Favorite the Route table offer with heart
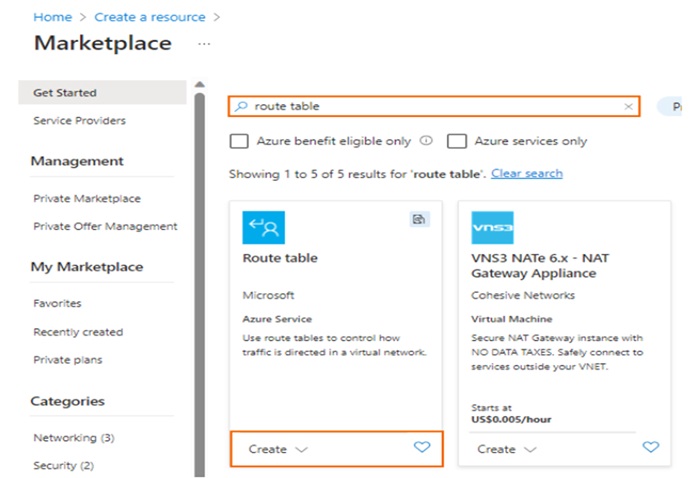 [421, 448]
